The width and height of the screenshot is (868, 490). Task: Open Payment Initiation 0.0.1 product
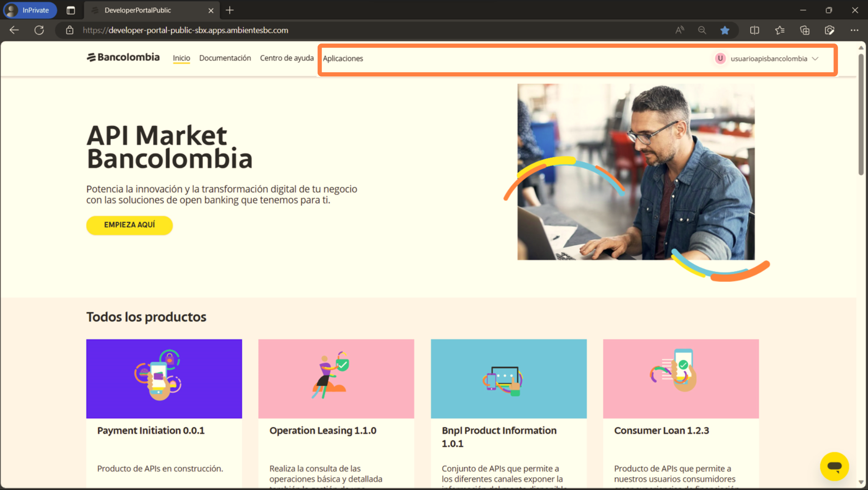[x=151, y=430]
